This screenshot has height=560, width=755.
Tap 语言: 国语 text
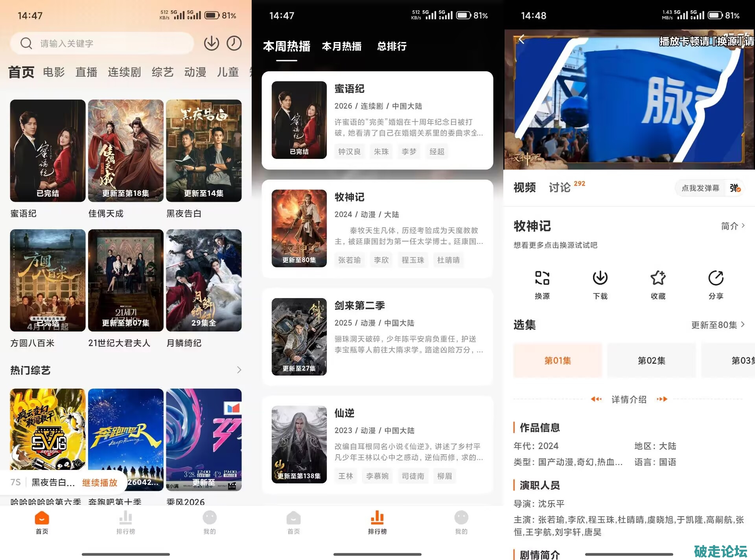655,462
